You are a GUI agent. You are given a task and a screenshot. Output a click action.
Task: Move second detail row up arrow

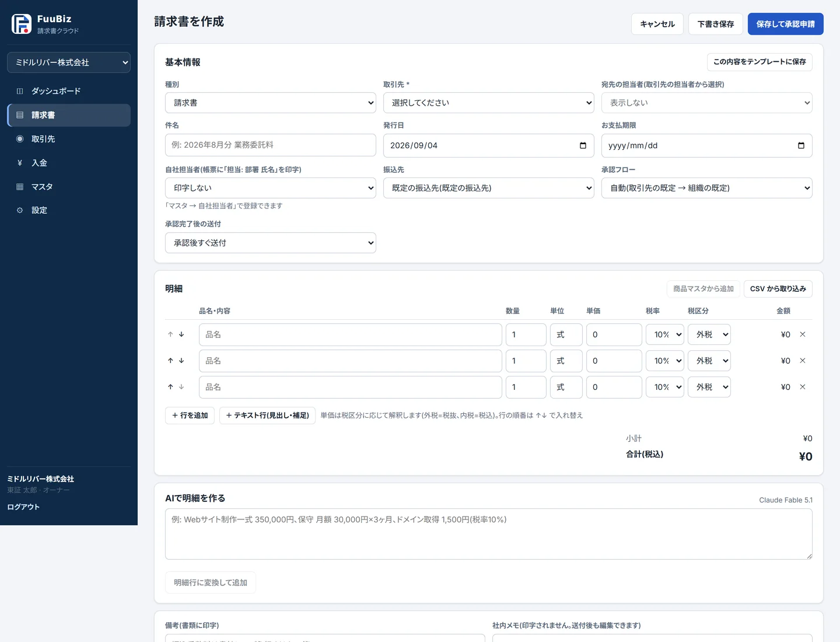point(170,361)
